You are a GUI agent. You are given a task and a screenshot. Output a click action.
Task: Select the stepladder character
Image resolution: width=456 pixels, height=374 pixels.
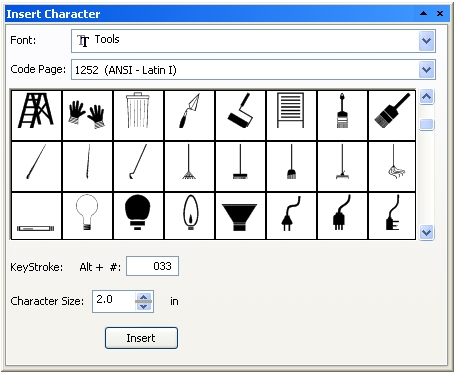point(36,115)
